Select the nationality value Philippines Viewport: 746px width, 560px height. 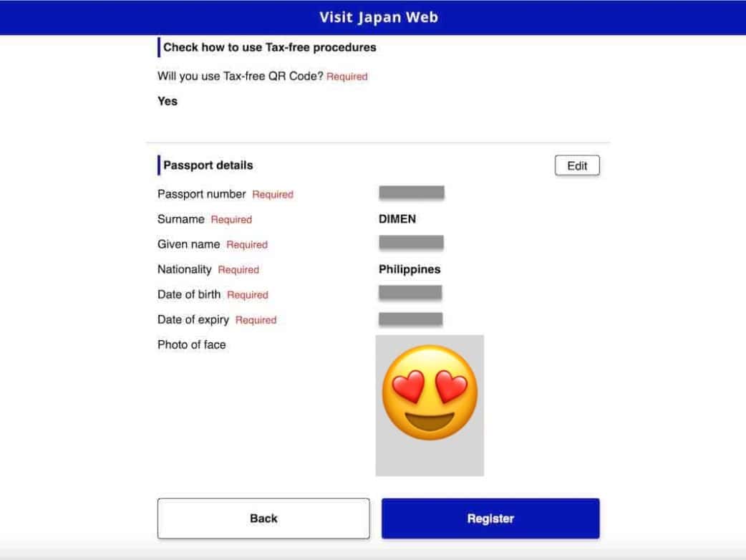410,269
